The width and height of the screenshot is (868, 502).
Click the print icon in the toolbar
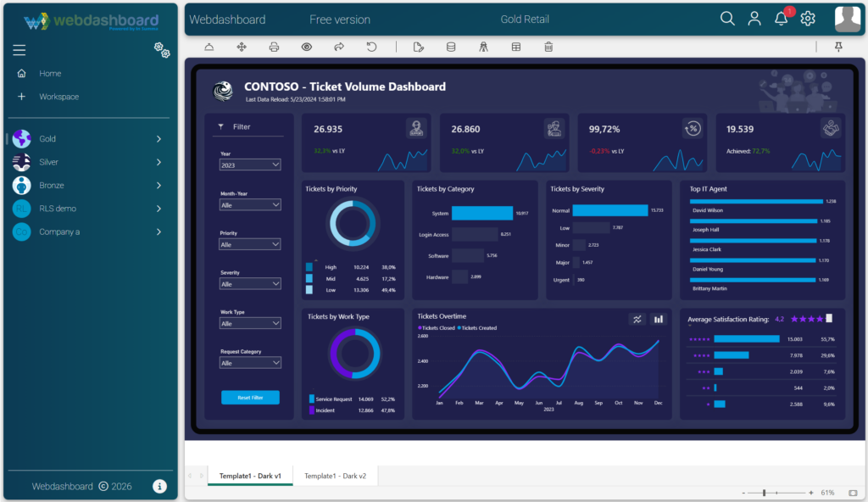coord(274,47)
